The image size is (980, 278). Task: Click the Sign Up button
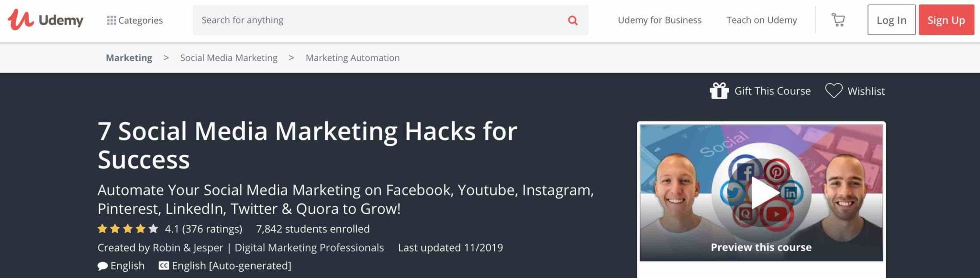(946, 20)
